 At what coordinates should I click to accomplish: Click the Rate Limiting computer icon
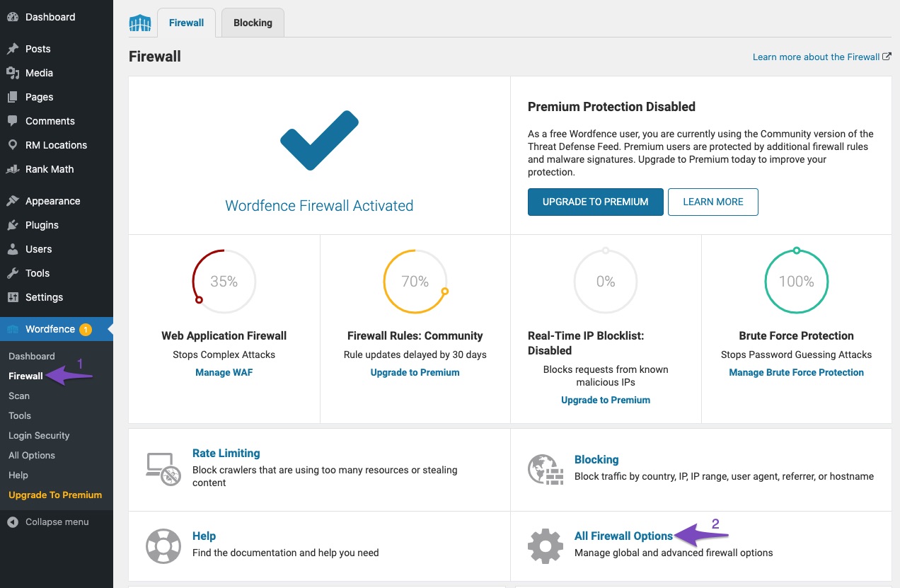[x=163, y=469]
